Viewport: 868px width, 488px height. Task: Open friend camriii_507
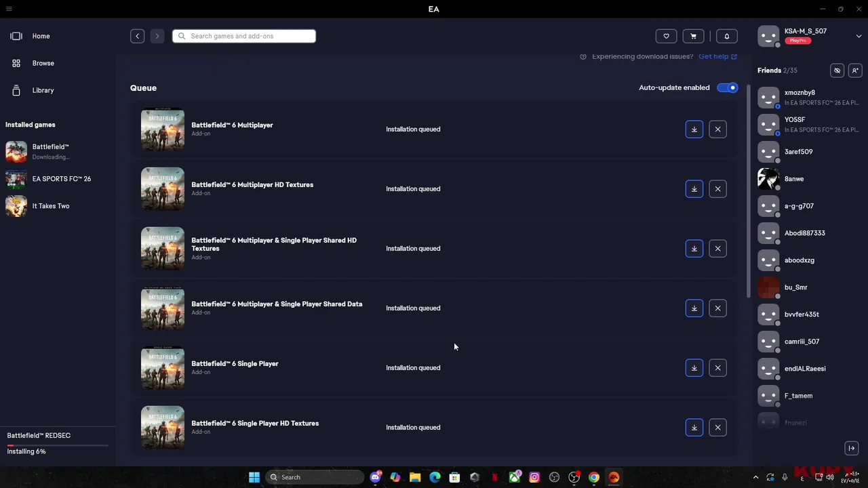point(810,342)
